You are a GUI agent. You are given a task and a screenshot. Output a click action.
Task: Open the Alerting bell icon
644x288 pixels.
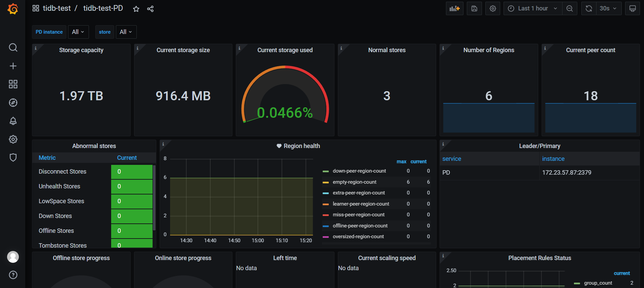13,121
